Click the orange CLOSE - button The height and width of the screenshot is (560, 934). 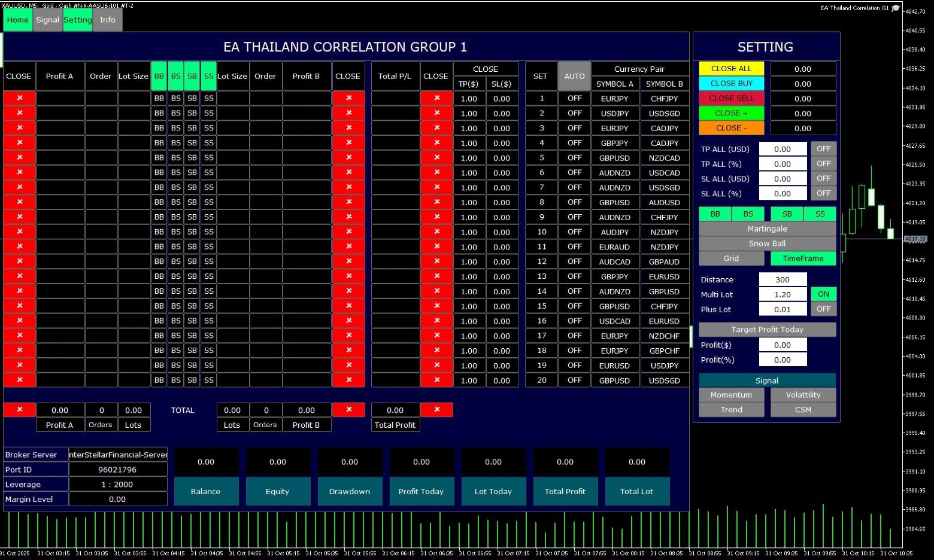pyautogui.click(x=731, y=128)
